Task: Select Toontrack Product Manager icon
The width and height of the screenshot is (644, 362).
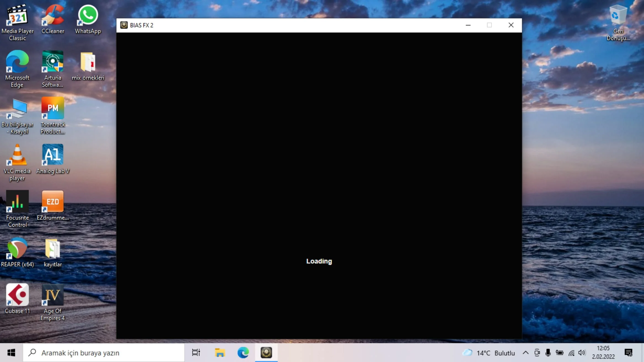Action: tap(52, 109)
